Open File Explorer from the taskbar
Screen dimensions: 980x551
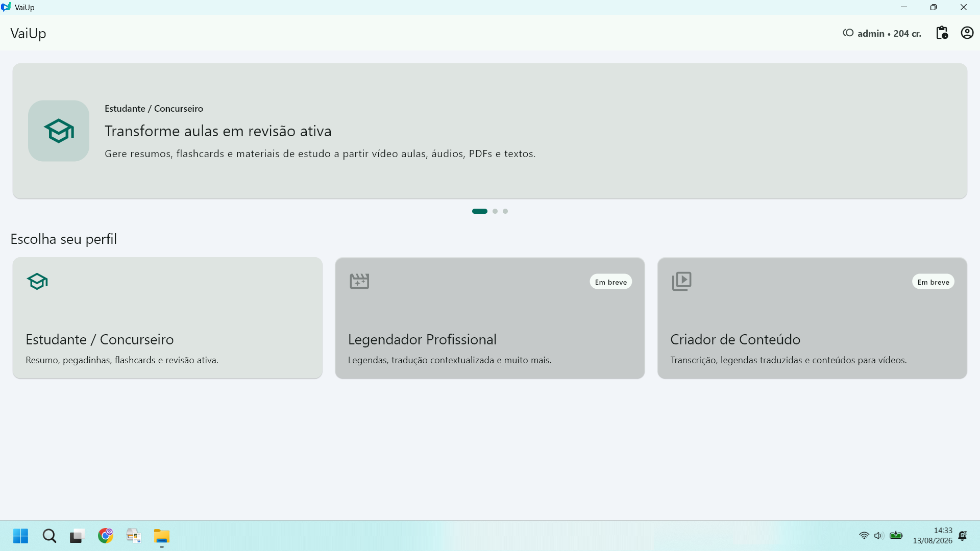point(162,536)
